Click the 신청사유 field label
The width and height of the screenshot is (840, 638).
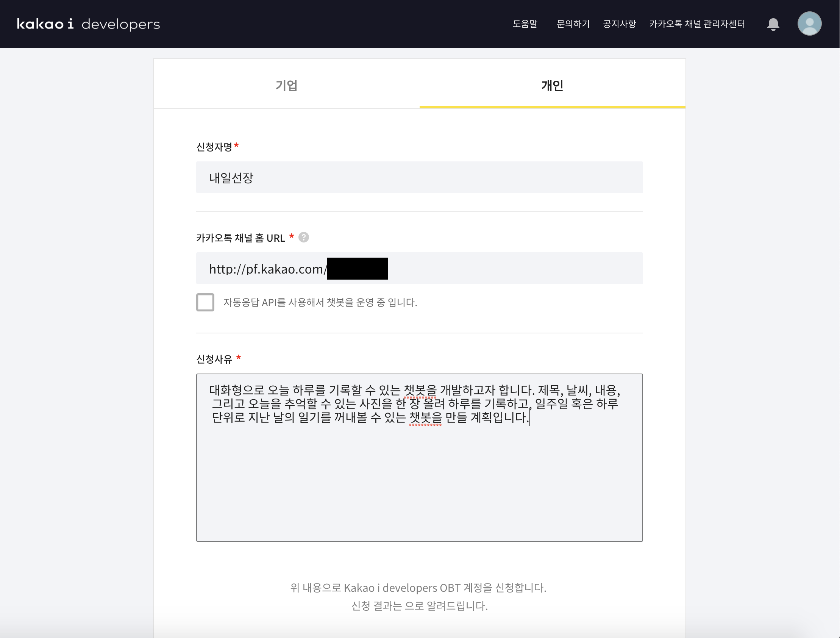(x=214, y=359)
